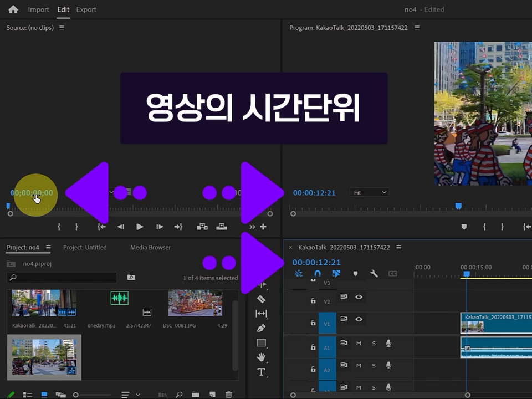Click the Project panel Clear trash icon

coord(229,395)
